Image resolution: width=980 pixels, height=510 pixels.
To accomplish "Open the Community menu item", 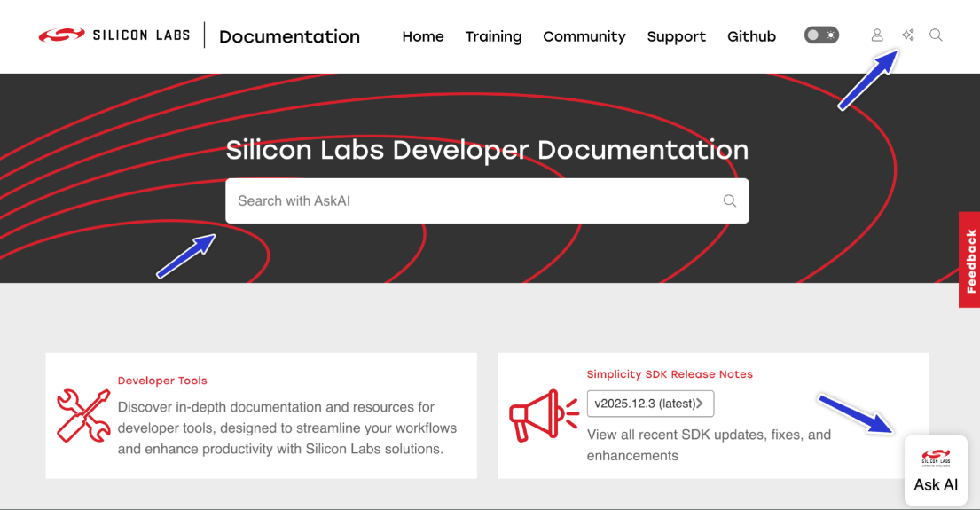I will [584, 36].
